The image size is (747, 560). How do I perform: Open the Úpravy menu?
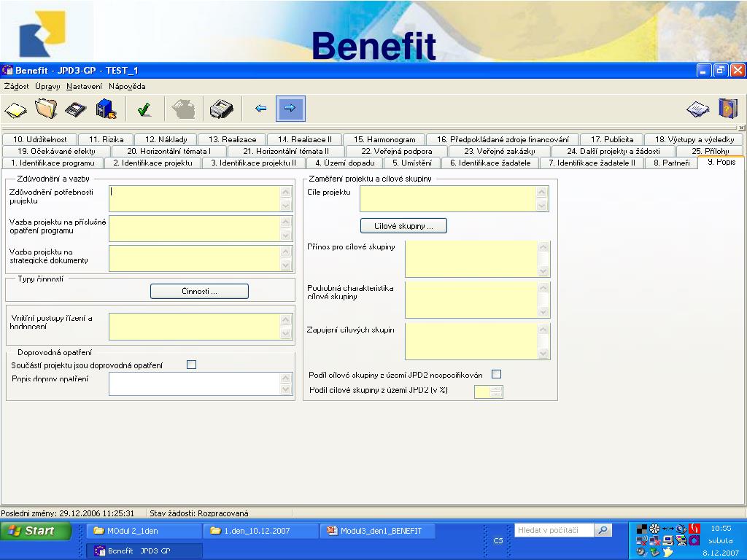tap(47, 86)
